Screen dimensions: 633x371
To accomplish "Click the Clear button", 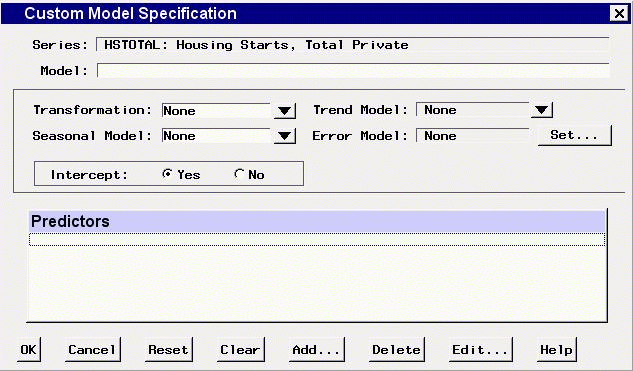I will coord(240,350).
